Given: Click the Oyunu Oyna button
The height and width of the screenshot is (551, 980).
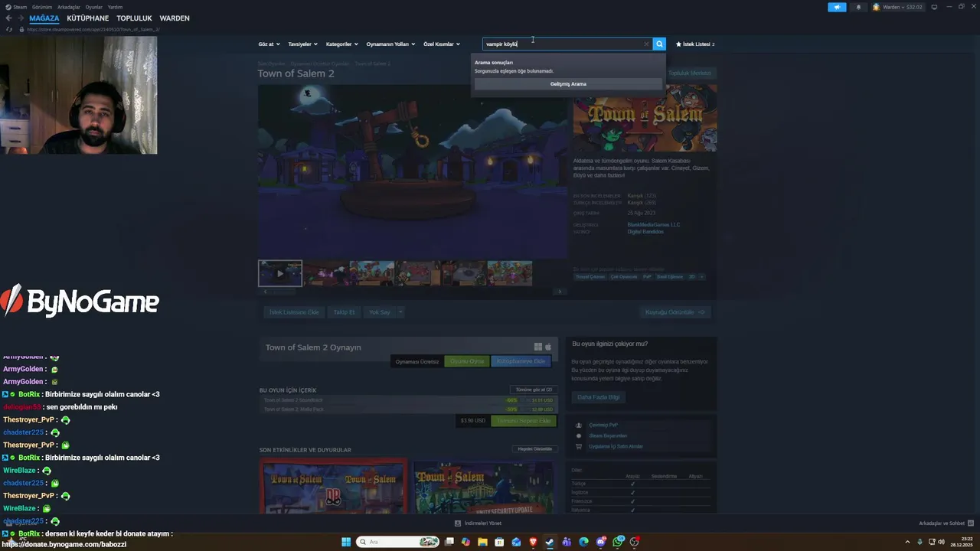Looking at the screenshot, I should tap(466, 361).
